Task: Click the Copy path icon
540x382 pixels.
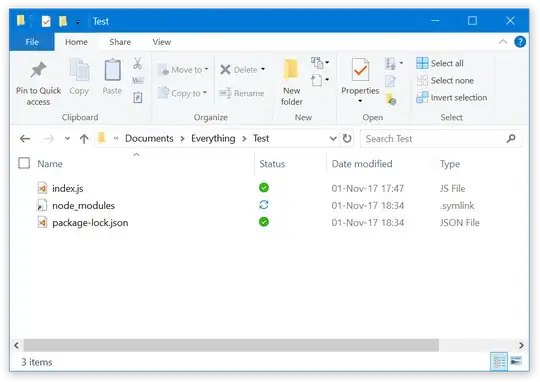Action: [x=138, y=81]
